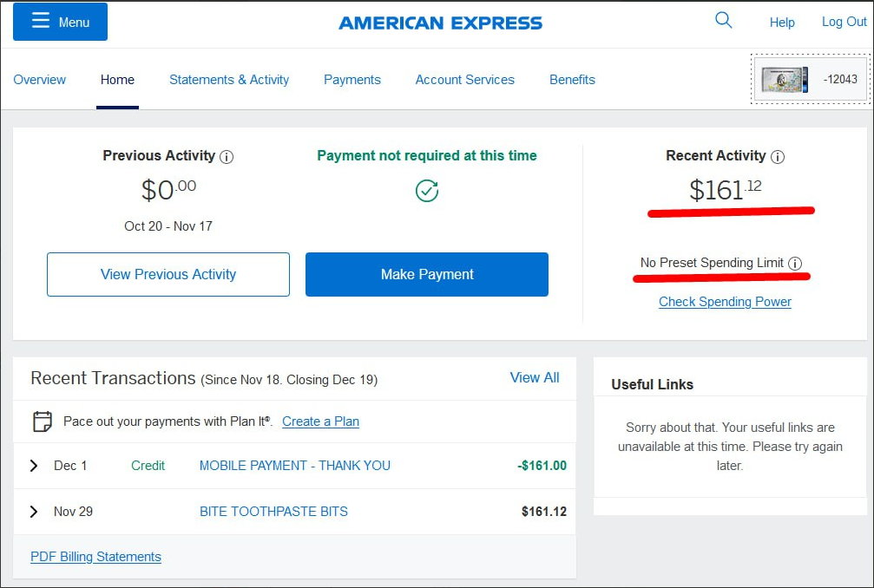
Task: Click the Plan It calendar icon
Action: pos(43,421)
